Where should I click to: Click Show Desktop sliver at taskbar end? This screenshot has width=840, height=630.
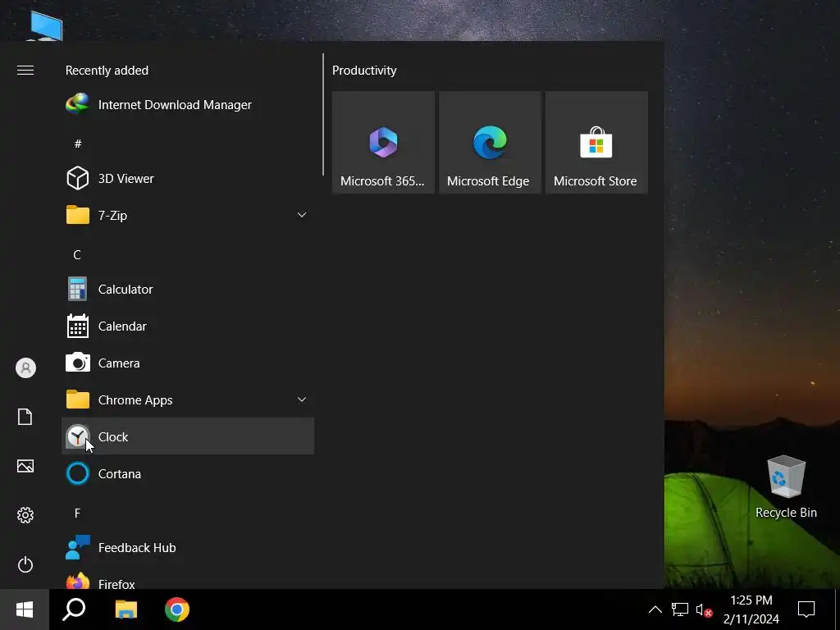838,609
